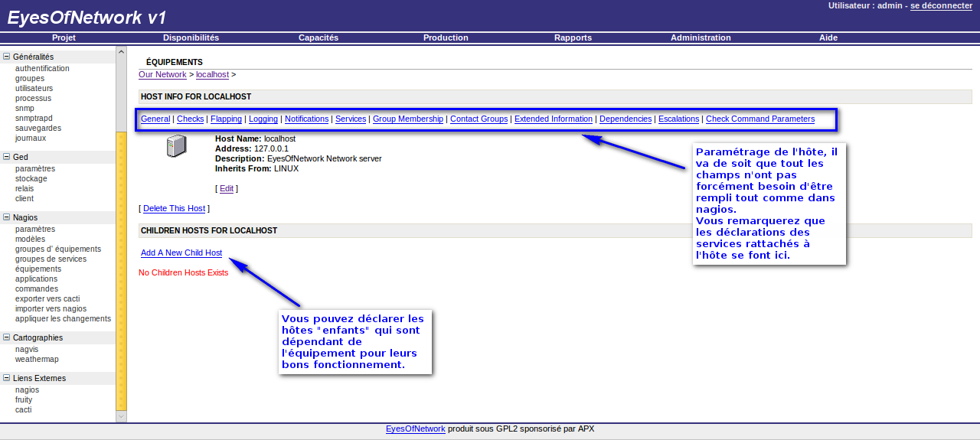Collapse the Liens Externes section
Viewport: 980px width, 440px height.
(x=7, y=378)
